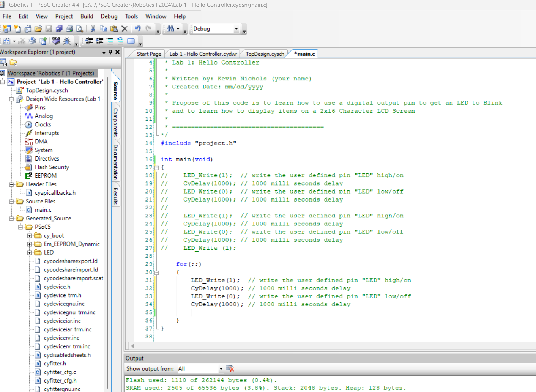This screenshot has width=536, height=392.
Task: Select the Flash Security item
Action: click(52, 167)
